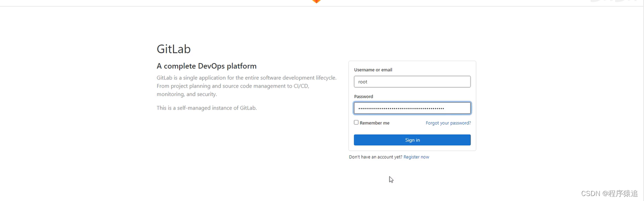Click the "Username or email" field label
This screenshot has height=201, width=644.
click(373, 70)
